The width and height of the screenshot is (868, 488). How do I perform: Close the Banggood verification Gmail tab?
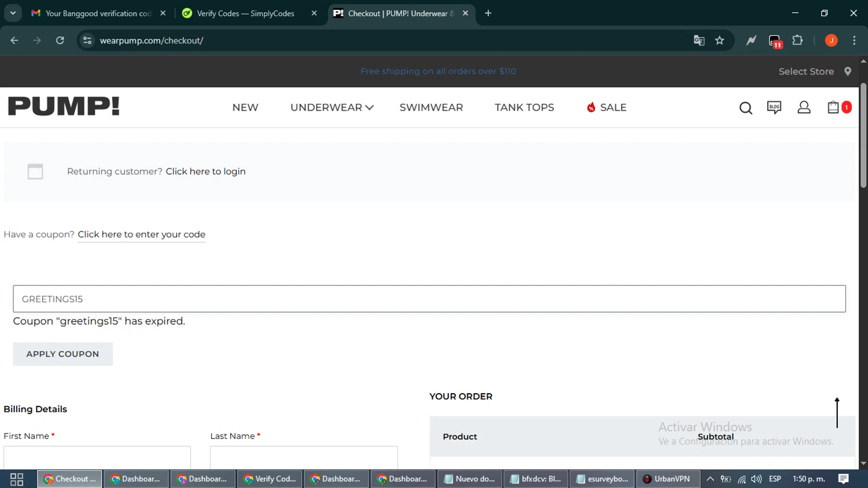tap(163, 13)
